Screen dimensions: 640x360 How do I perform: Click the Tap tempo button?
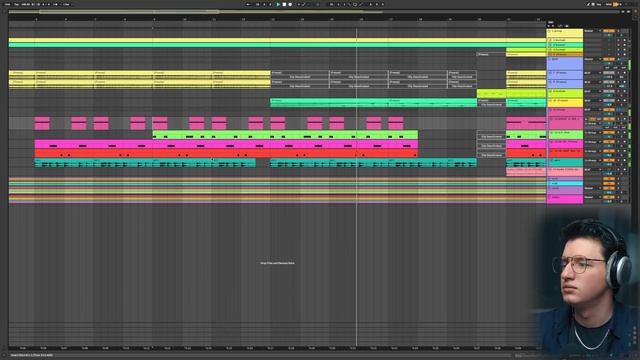[x=17, y=4]
